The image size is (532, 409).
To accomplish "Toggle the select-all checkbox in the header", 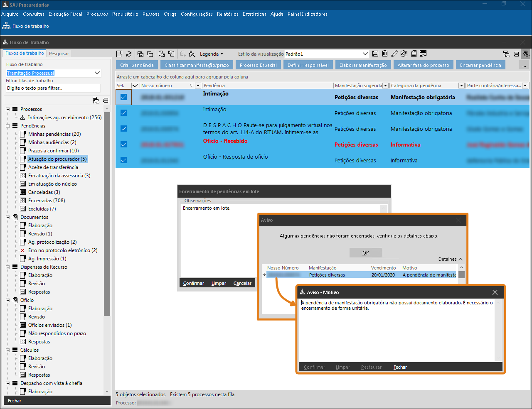I will 135,86.
